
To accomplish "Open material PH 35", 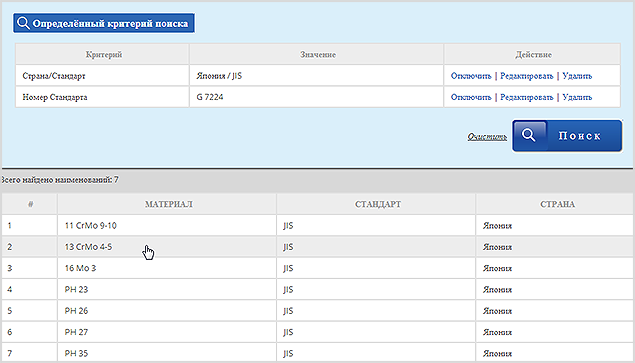I will [76, 353].
